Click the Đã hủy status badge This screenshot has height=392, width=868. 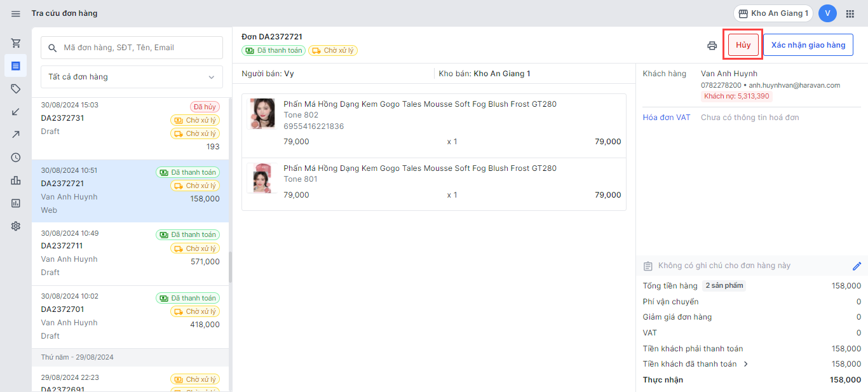tap(205, 107)
